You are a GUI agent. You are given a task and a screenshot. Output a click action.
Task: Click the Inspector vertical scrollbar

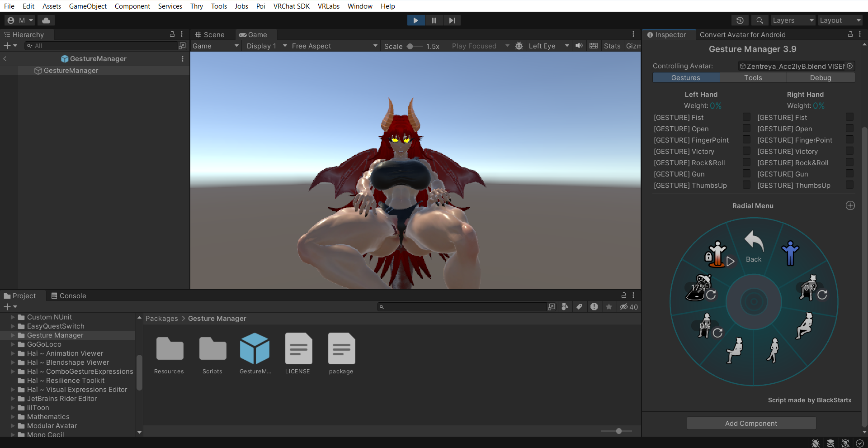coord(864,276)
